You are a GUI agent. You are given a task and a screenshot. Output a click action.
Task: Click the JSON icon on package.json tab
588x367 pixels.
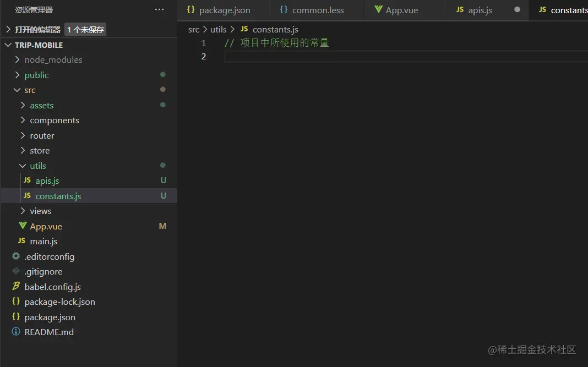[191, 9]
